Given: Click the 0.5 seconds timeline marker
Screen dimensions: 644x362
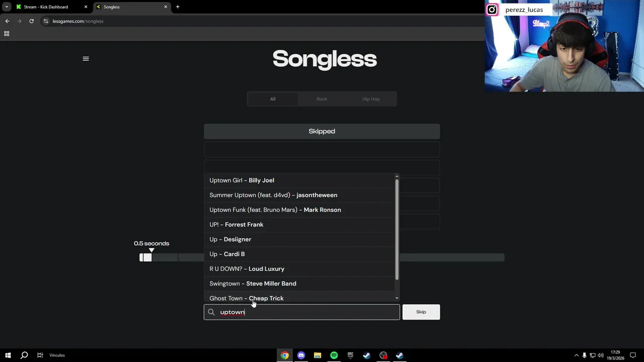Looking at the screenshot, I should (x=151, y=243).
